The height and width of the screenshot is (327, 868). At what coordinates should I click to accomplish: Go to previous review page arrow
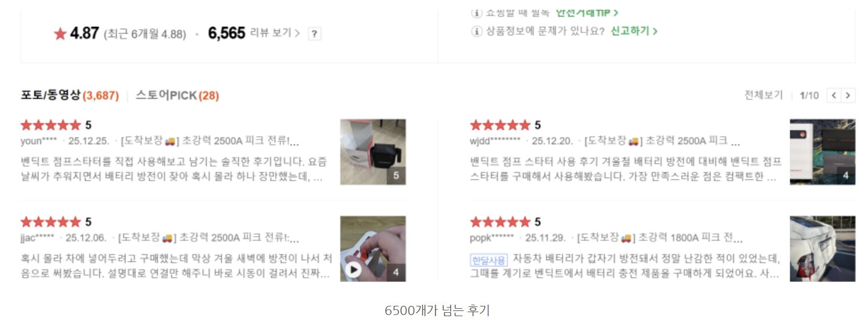click(x=834, y=95)
